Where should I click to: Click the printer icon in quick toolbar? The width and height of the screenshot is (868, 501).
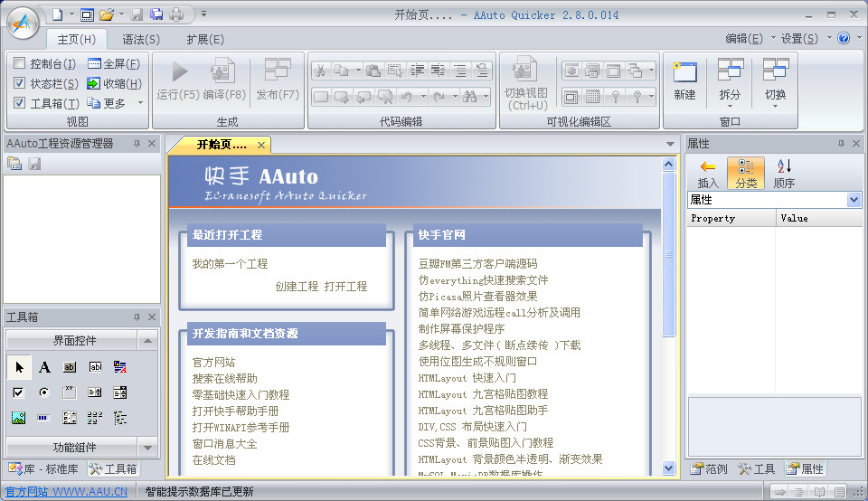[176, 14]
